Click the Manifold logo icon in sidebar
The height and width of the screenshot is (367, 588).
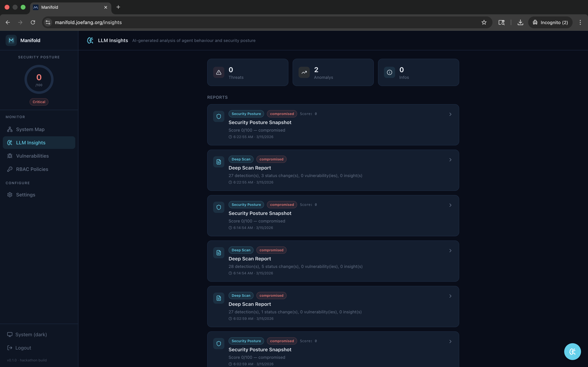pyautogui.click(x=11, y=40)
